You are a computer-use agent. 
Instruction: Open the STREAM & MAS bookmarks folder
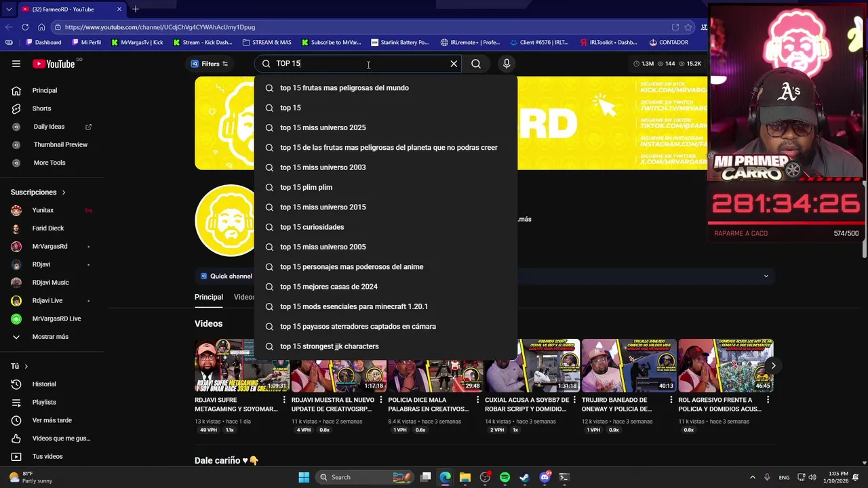[x=267, y=42]
